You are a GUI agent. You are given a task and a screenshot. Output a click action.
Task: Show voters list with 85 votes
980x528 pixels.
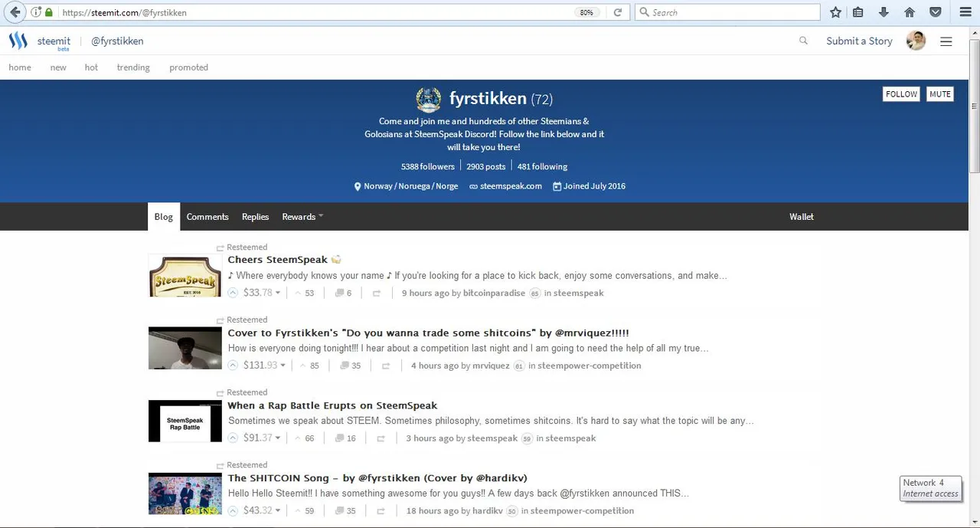pyautogui.click(x=309, y=366)
